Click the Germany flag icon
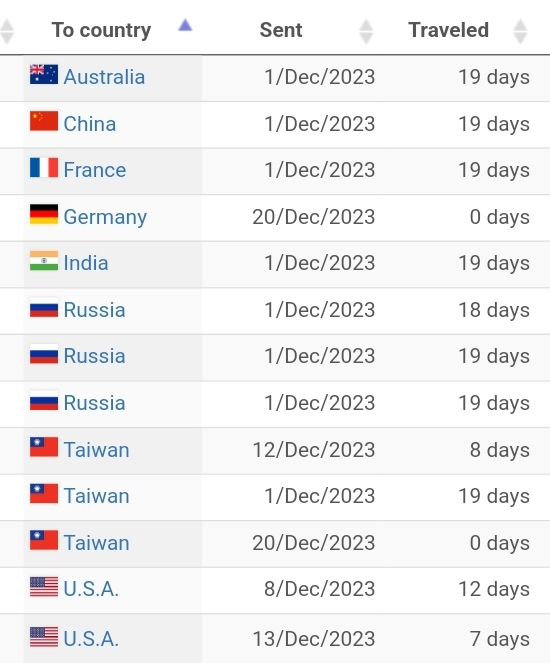Viewport: 550px width, 663px height. (x=44, y=214)
